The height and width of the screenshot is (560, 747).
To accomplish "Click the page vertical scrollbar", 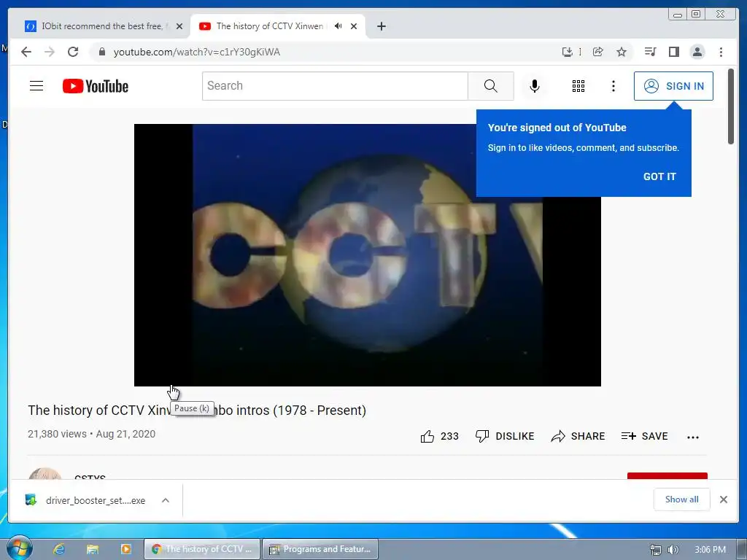I will click(731, 106).
